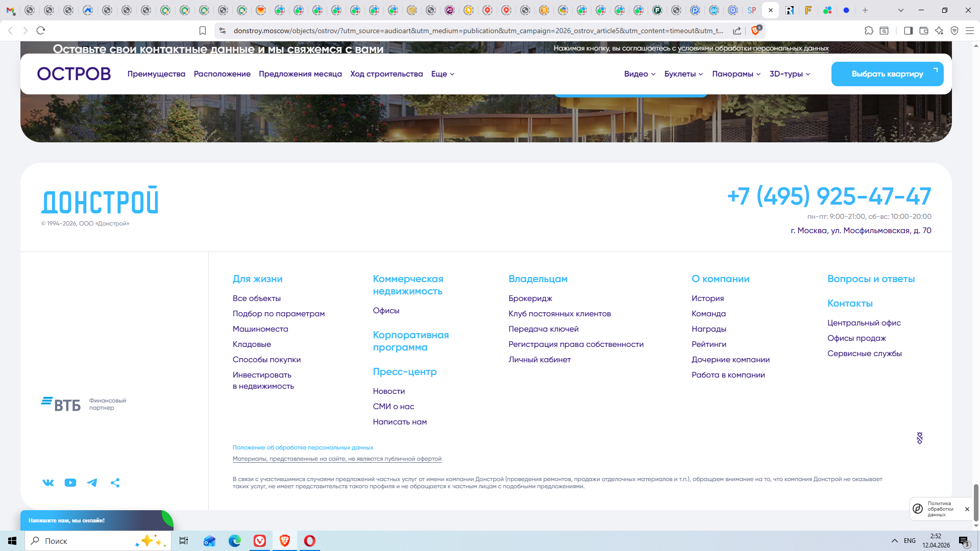Expand the Видео dropdown
The image size is (980, 551).
tap(640, 74)
